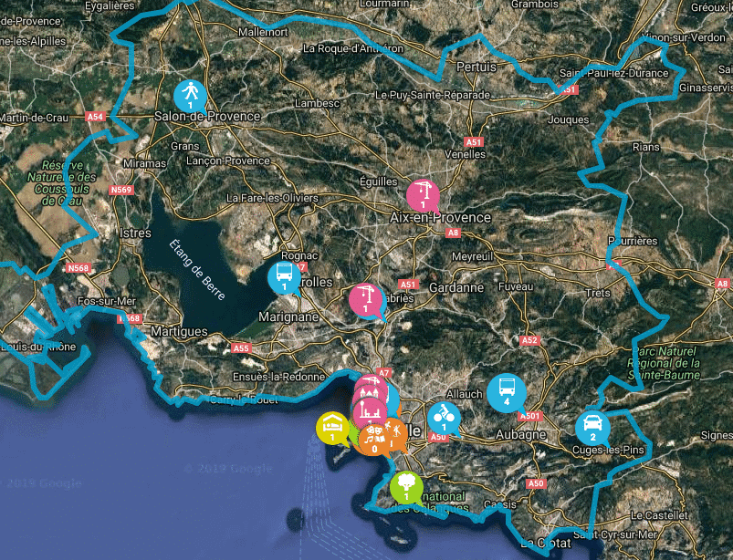Click the pink crane marker near Cabriès

point(366,300)
